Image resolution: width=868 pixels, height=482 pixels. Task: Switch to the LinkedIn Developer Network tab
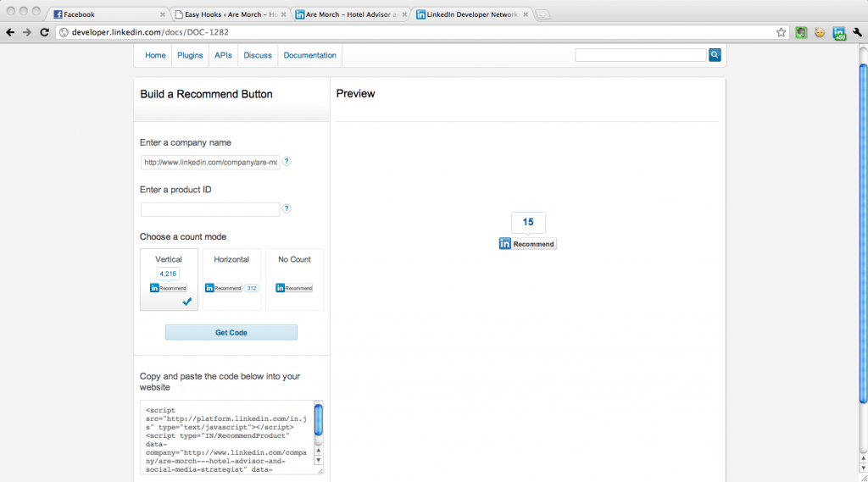[472, 15]
